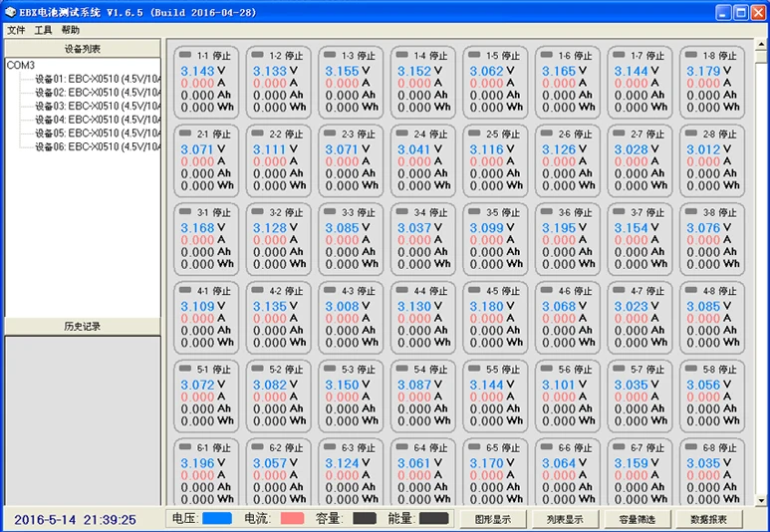Click status indicator of channel 5-6
The width and height of the screenshot is (770, 532).
tap(547, 368)
